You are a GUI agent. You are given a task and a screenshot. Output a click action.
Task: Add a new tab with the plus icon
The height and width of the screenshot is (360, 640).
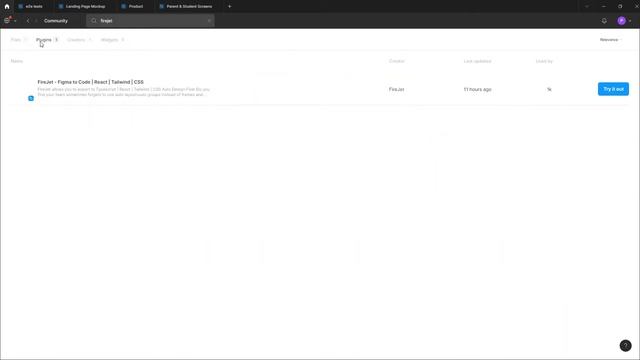(229, 7)
